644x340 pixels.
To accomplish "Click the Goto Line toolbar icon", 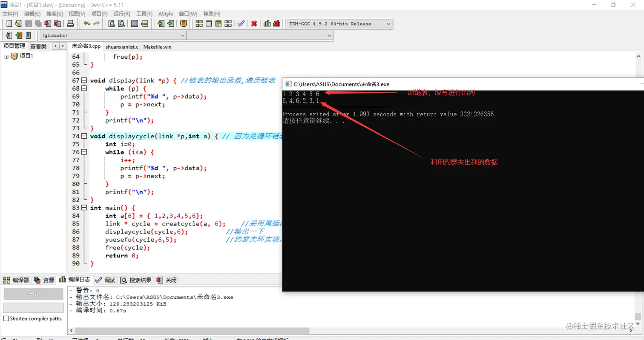I will (x=144, y=24).
